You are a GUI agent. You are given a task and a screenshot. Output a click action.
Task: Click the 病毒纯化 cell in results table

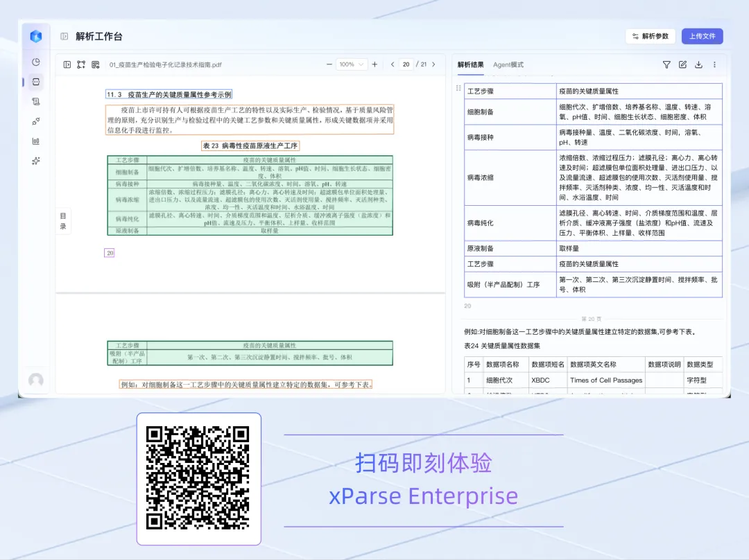[510, 223]
